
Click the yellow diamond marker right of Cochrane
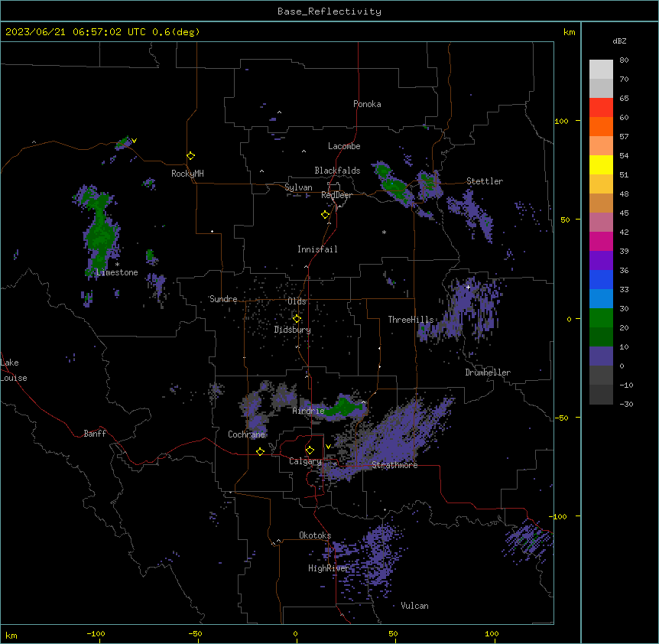coord(260,451)
